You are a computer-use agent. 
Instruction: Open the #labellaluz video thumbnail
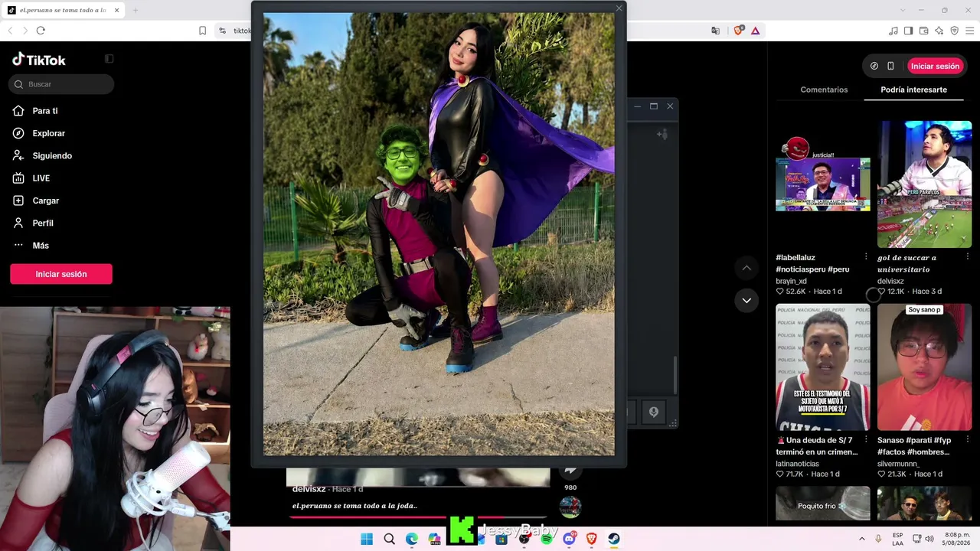click(x=823, y=184)
